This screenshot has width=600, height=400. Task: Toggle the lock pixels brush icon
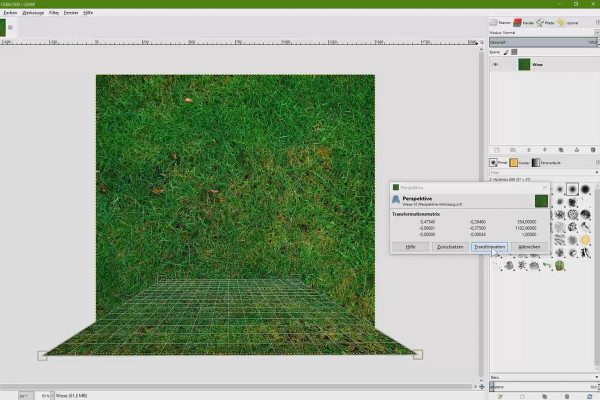tap(505, 52)
